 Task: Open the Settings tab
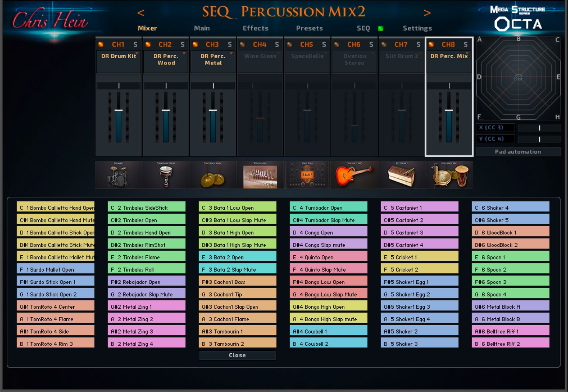(x=417, y=28)
